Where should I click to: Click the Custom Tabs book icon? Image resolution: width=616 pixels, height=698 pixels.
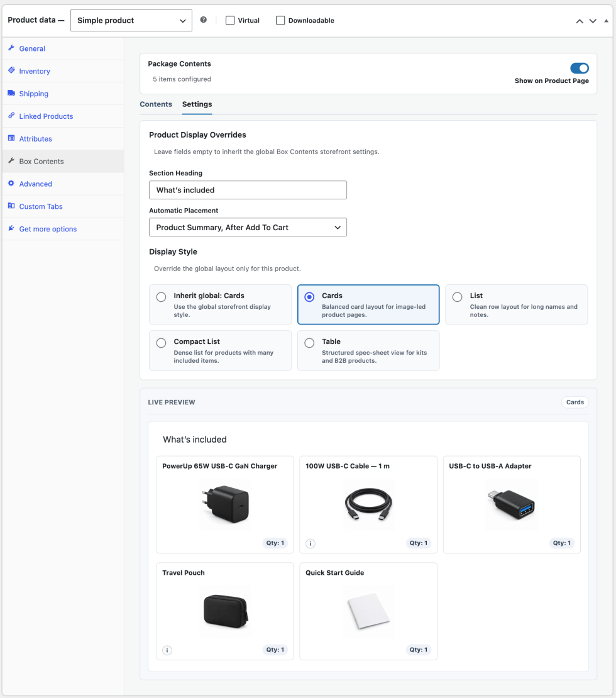(x=11, y=206)
